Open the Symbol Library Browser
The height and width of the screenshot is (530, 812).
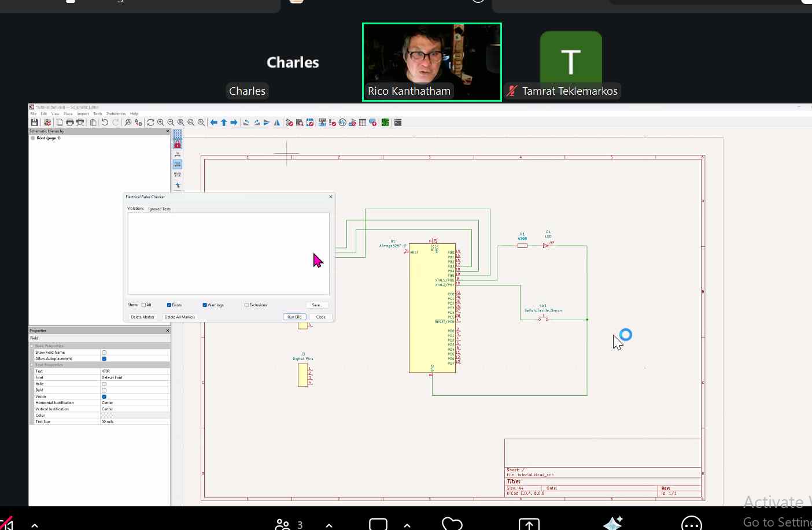point(300,123)
